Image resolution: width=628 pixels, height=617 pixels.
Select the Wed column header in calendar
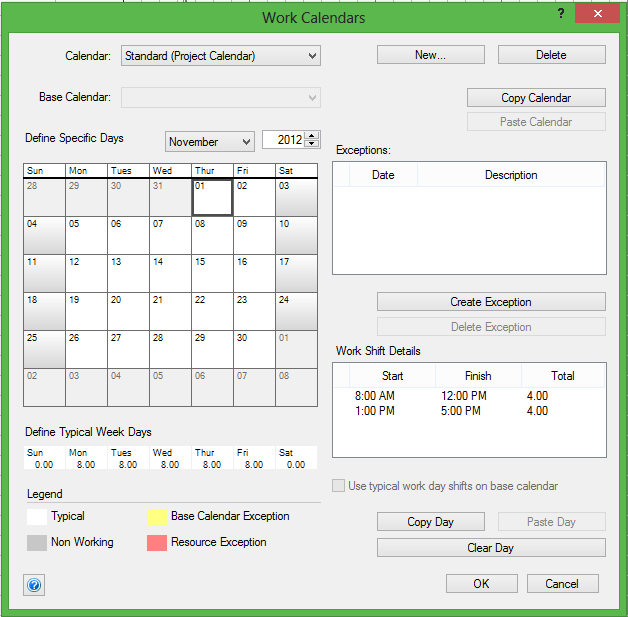pyautogui.click(x=170, y=171)
